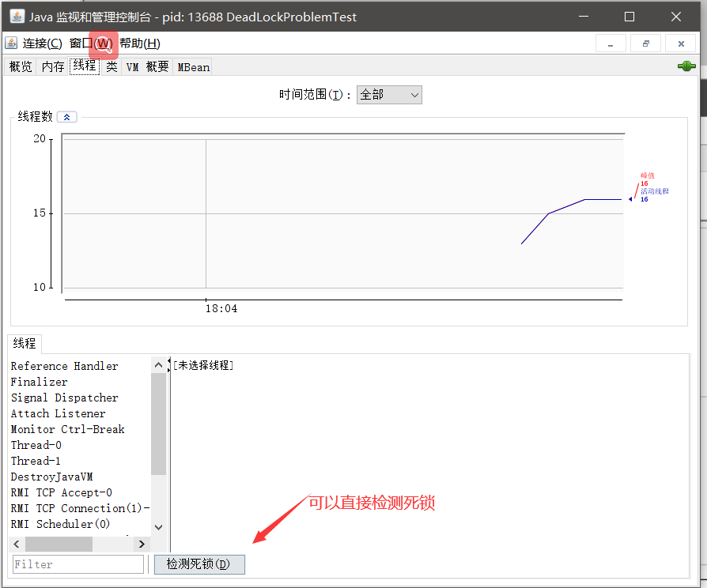Click the Filter input field
Viewport: 707px width, 588px height.
[x=78, y=564]
